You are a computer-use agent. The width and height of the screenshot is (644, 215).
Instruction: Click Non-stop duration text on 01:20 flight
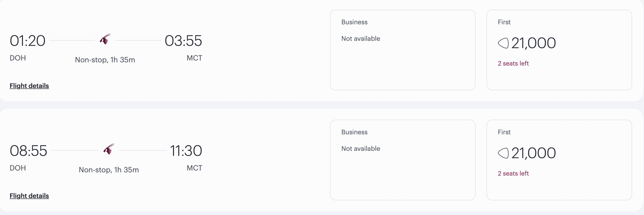(105, 60)
